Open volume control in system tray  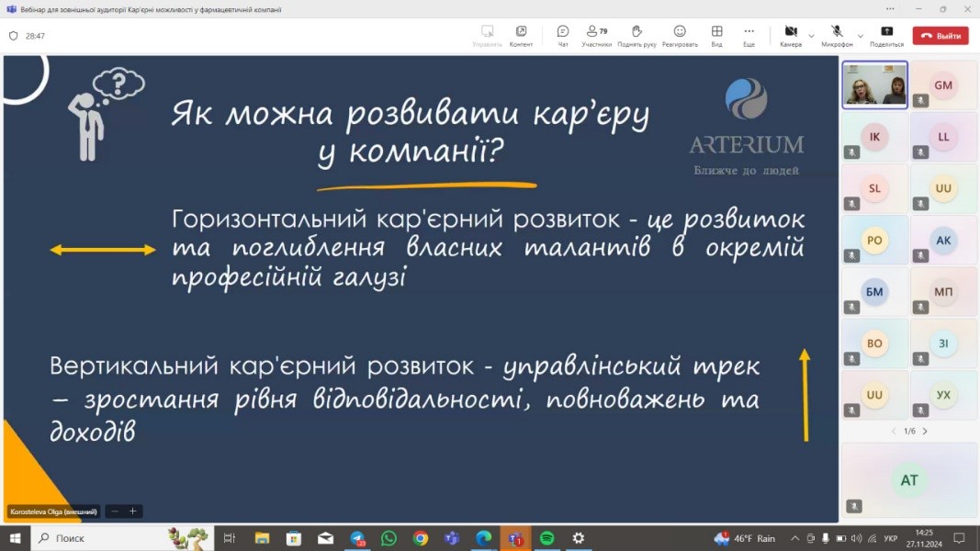pos(856,538)
